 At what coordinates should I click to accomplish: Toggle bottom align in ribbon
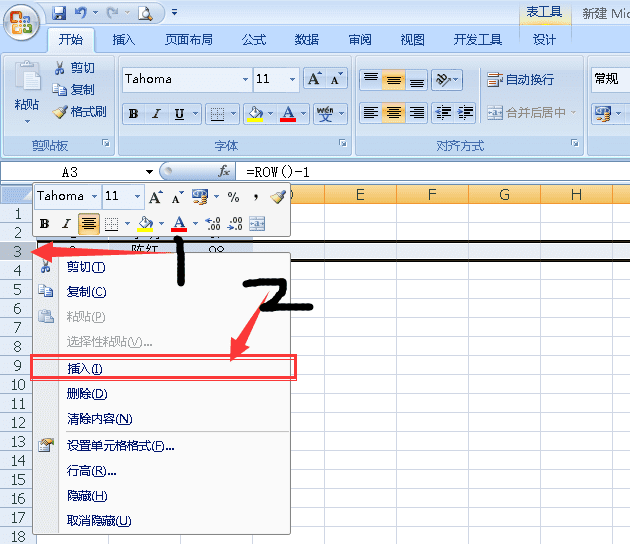tap(416, 80)
